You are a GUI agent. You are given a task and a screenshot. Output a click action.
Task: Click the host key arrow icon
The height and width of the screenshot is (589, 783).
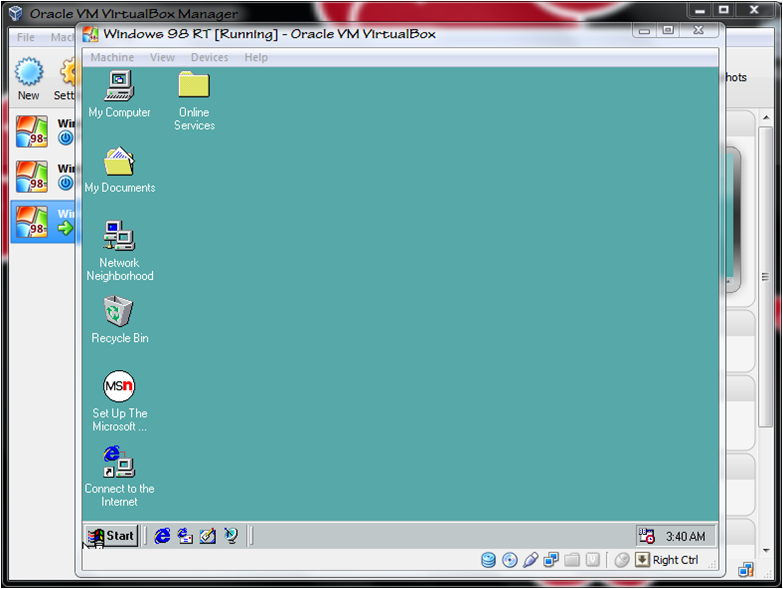642,560
